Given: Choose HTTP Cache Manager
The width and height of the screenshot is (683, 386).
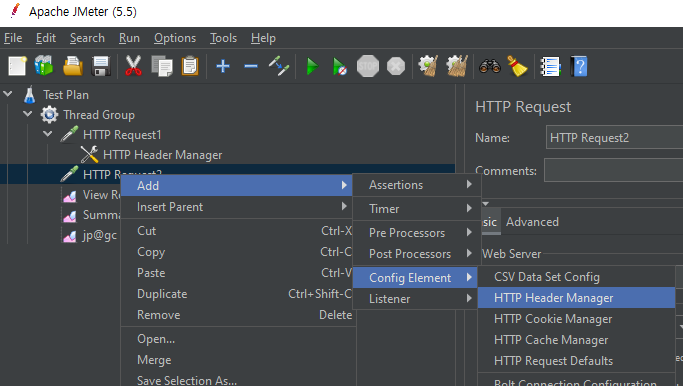Looking at the screenshot, I should click(x=576, y=340).
